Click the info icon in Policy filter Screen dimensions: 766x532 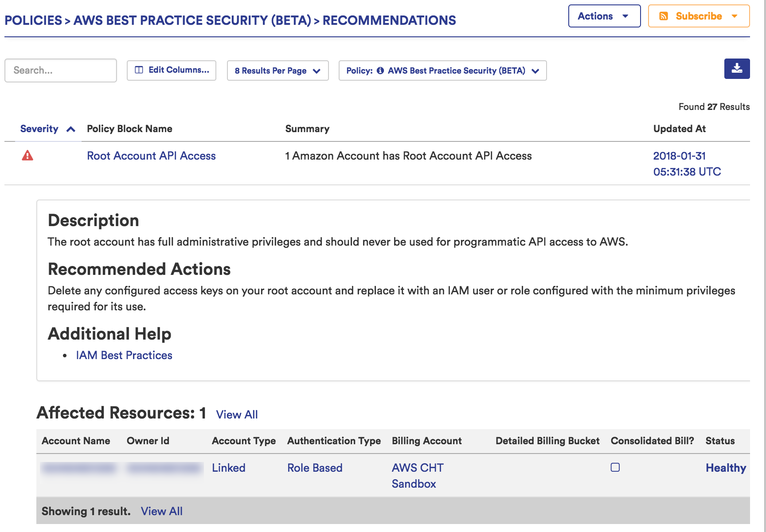tap(380, 70)
